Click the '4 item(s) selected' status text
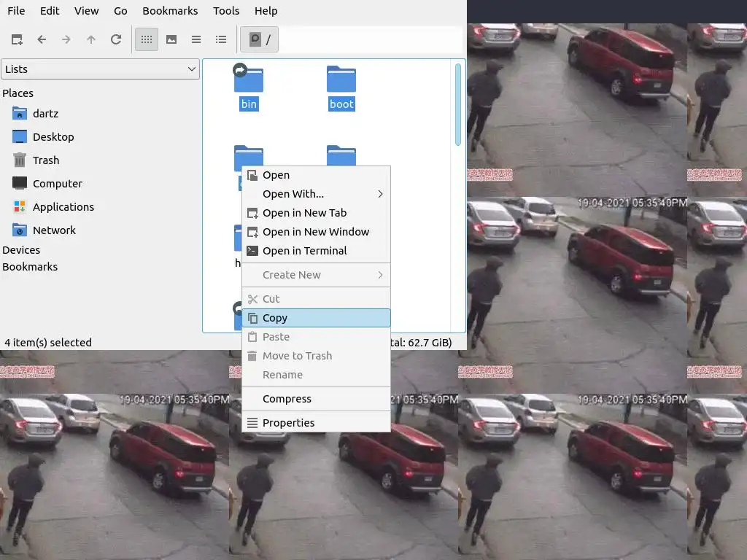The image size is (747, 560). [48, 343]
